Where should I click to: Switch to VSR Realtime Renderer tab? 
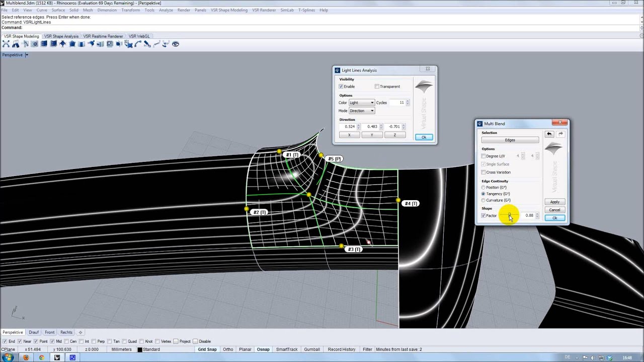point(103,36)
